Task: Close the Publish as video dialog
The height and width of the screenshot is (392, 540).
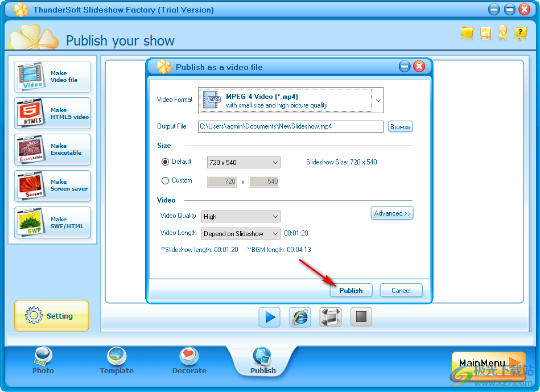Action: pos(419,67)
